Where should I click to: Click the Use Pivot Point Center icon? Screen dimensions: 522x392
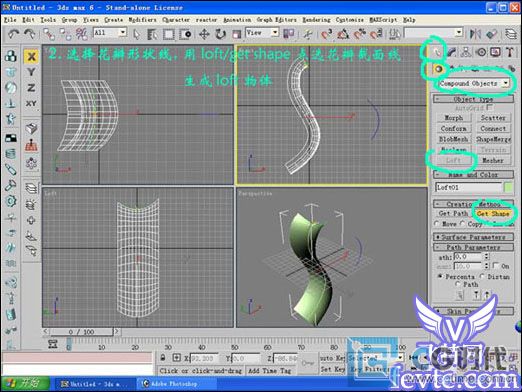pyautogui.click(x=288, y=34)
